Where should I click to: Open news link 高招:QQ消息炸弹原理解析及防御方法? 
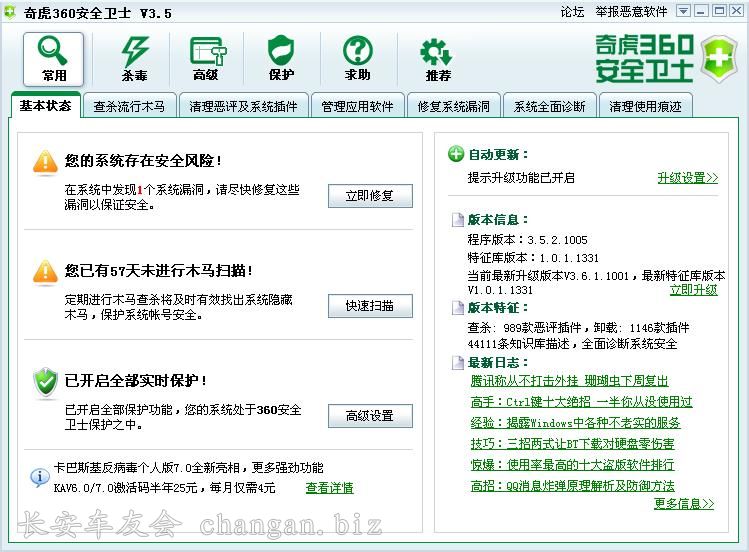pos(572,486)
